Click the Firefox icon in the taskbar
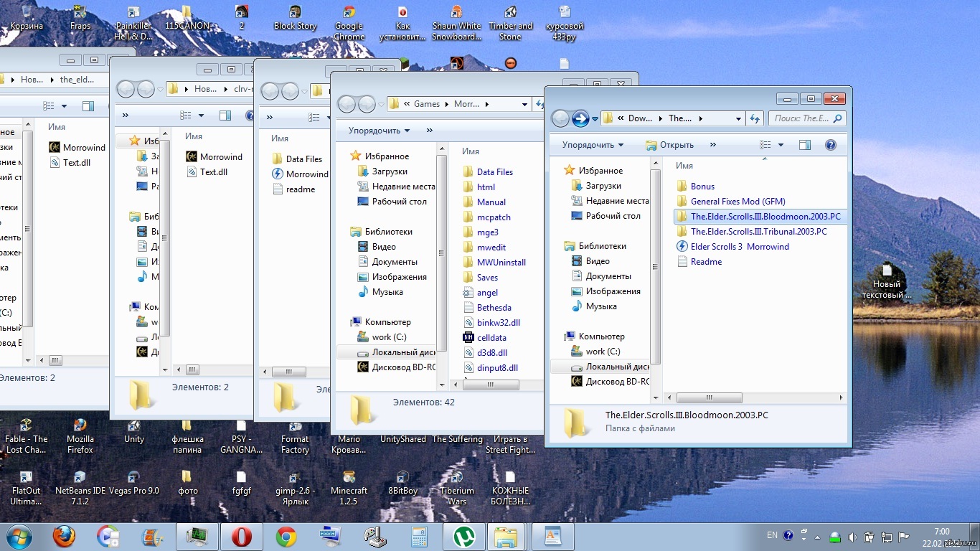The image size is (980, 551). 65,536
